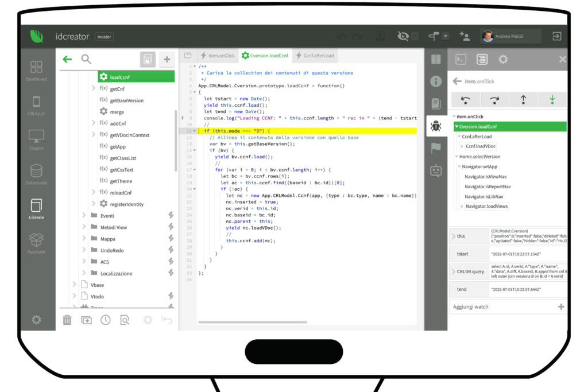Expand the addCnf function node
This screenshot has width=588, height=392.
click(x=94, y=123)
